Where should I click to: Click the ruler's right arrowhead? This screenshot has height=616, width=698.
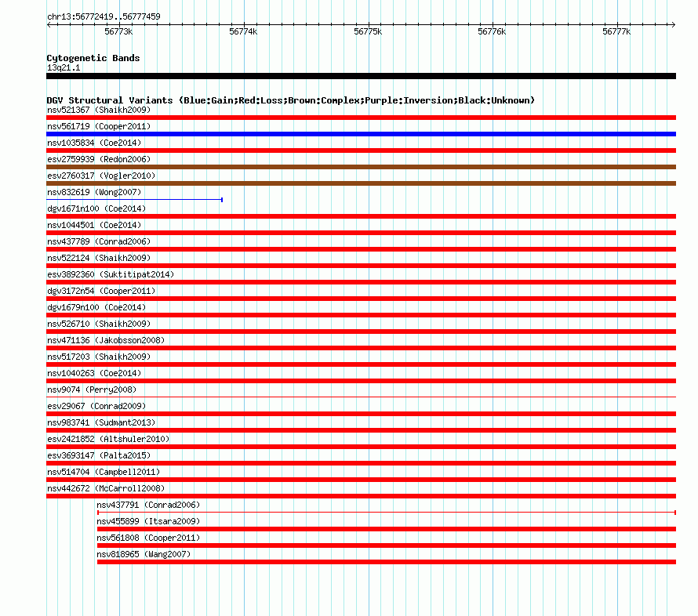[x=673, y=24]
